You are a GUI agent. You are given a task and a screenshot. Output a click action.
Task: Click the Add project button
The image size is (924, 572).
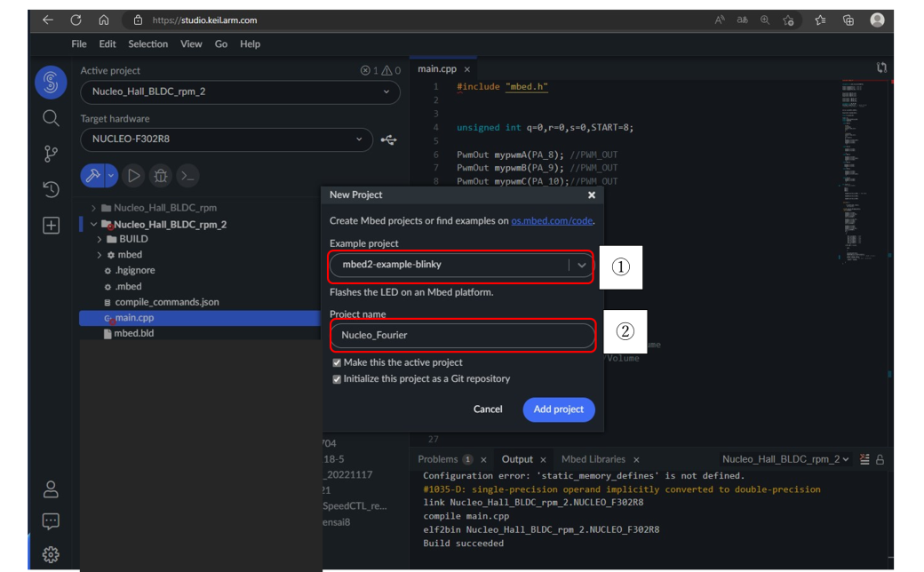click(558, 409)
